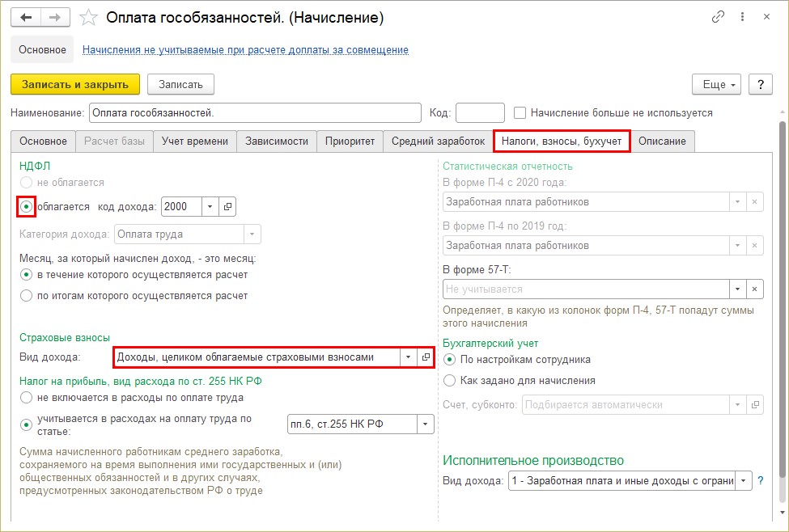The image size is (789, 532).
Task: Tick 'Начисление больше не используется' checkbox
Action: click(x=520, y=112)
